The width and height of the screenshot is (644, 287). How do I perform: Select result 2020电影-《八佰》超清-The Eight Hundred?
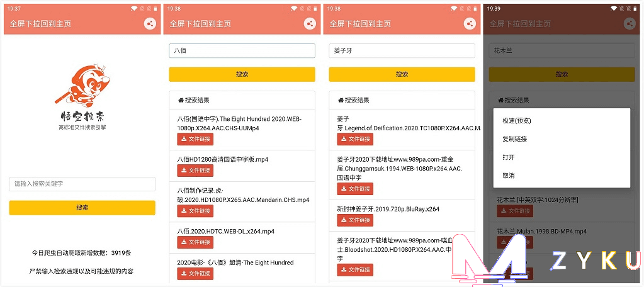[235, 263]
